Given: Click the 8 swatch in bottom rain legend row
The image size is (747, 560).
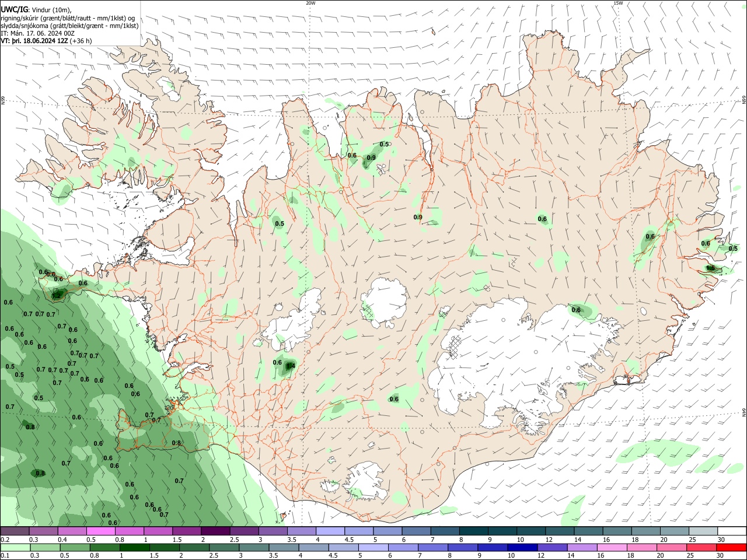Looking at the screenshot, I should click(463, 548).
